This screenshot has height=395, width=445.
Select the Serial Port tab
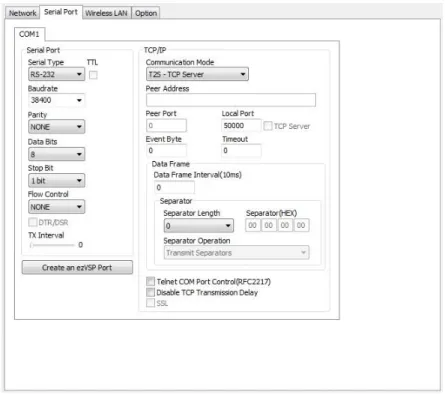[61, 12]
